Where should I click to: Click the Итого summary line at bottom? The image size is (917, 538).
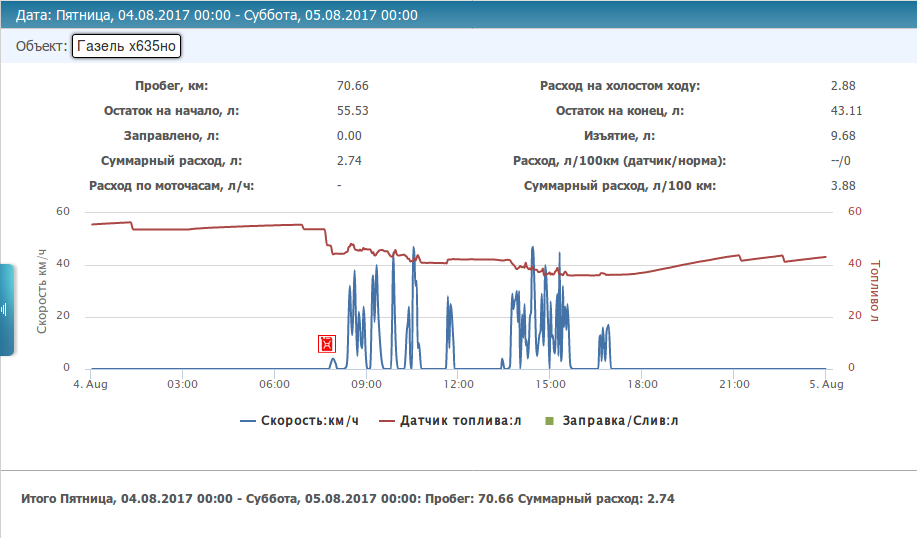(347, 498)
